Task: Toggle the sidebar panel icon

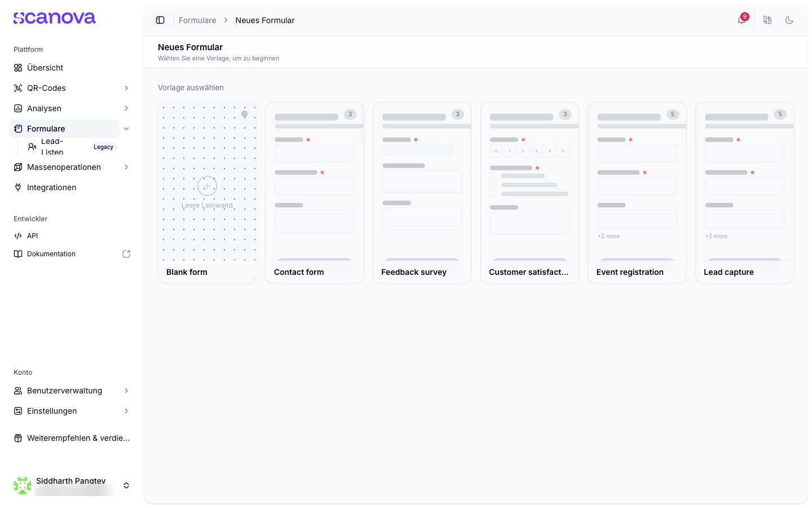Action: 160,20
